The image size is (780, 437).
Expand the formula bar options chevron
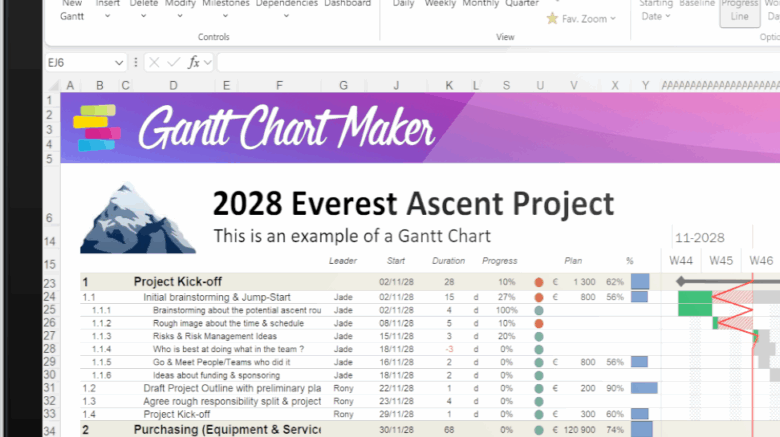pos(208,63)
